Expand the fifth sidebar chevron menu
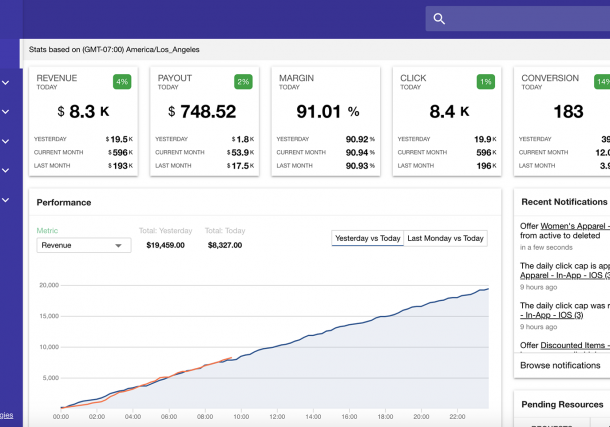This screenshot has width=610, height=427. pos(6,200)
